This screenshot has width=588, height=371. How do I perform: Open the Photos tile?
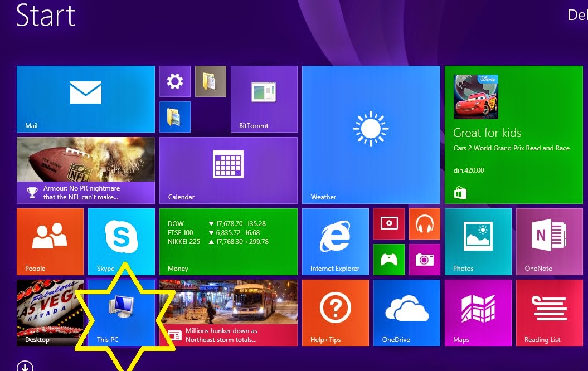click(478, 242)
